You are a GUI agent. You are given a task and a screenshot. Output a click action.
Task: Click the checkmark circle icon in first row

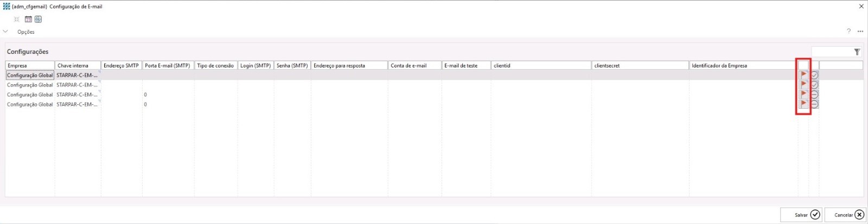point(814,75)
